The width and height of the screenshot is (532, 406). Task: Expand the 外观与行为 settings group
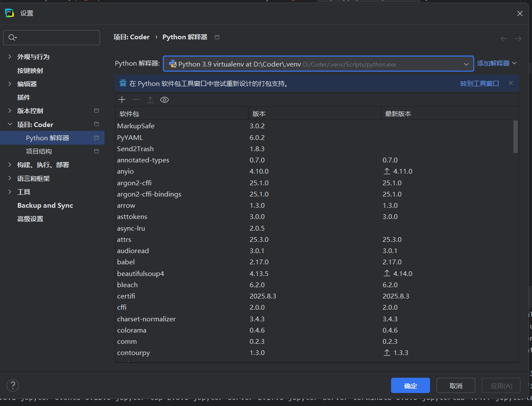[10, 57]
